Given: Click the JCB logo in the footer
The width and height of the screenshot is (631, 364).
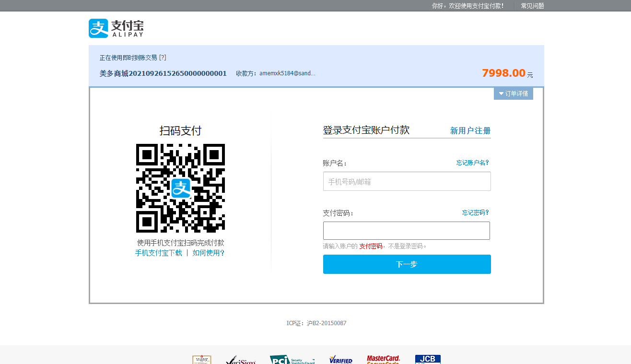Looking at the screenshot, I should pyautogui.click(x=427, y=359).
